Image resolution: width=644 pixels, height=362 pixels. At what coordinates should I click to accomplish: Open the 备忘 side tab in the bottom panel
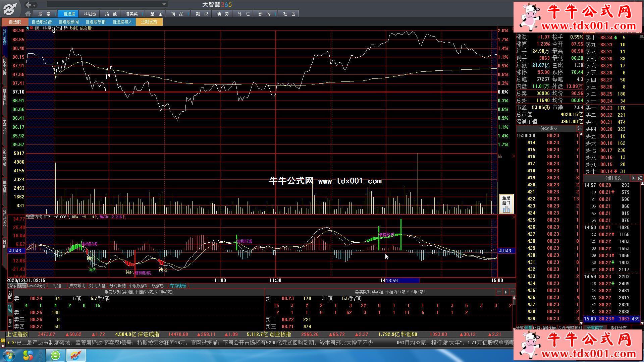click(x=10, y=323)
